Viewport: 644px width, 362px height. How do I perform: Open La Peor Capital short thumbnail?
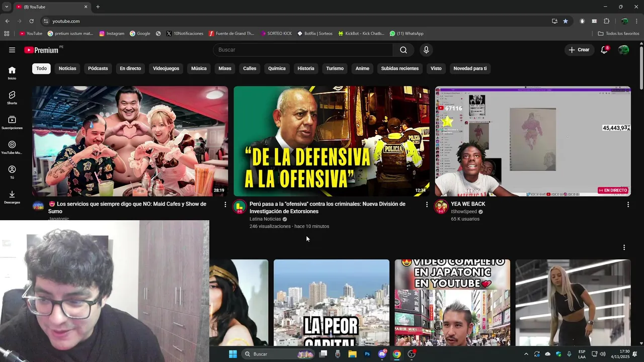332,303
